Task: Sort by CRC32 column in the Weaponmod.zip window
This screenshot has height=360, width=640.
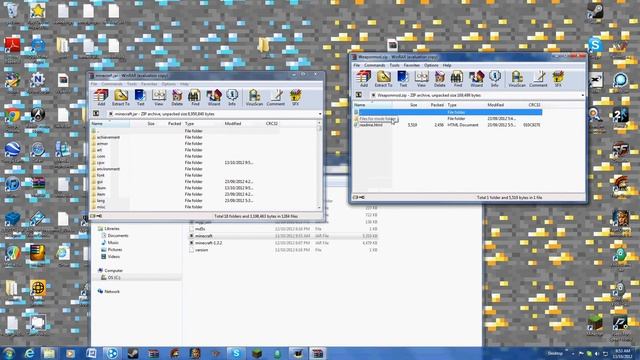Action: tap(534, 105)
